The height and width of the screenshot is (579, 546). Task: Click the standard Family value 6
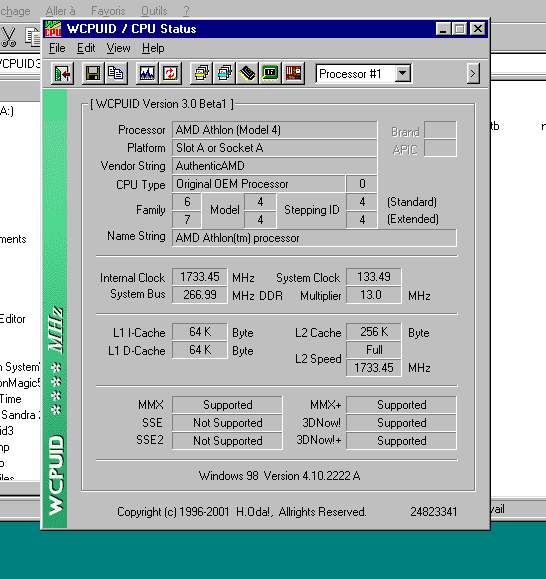(187, 202)
